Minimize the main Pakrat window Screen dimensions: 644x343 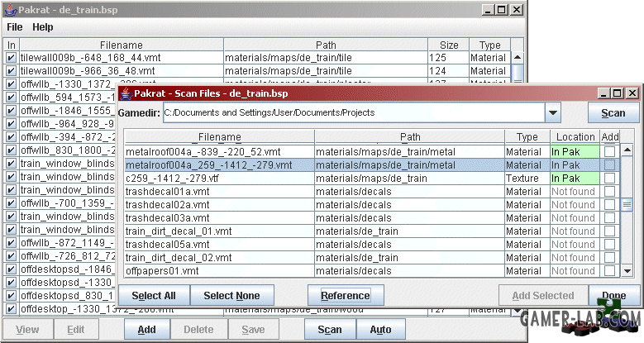pos(488,10)
